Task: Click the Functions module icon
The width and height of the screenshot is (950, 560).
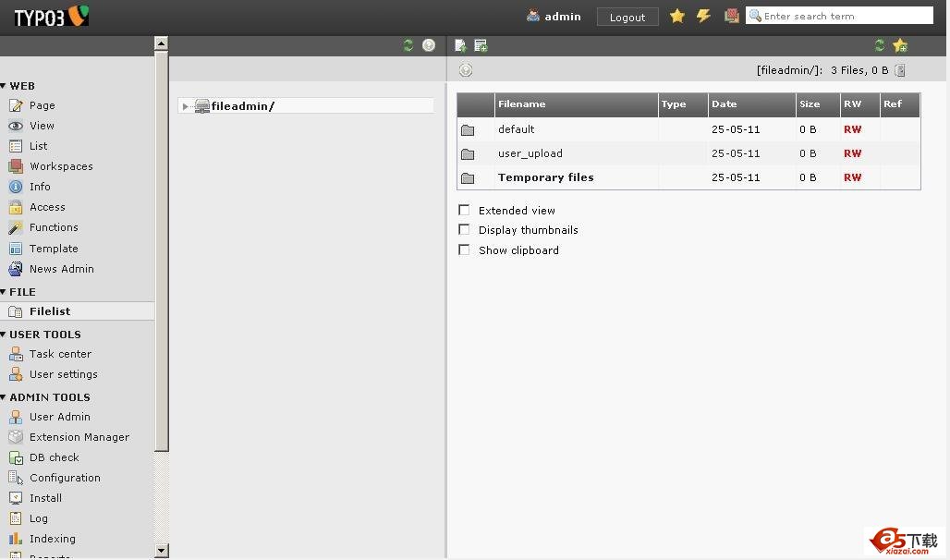Action: tap(16, 228)
